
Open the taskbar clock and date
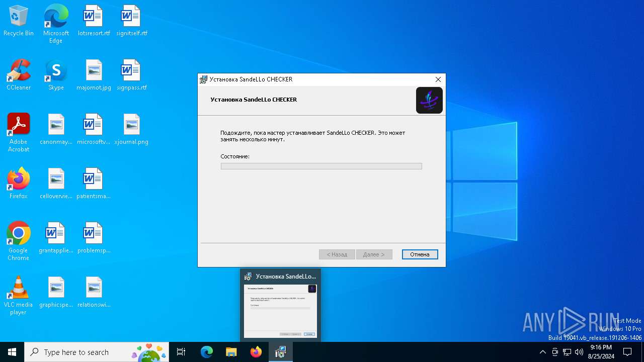tap(601, 352)
